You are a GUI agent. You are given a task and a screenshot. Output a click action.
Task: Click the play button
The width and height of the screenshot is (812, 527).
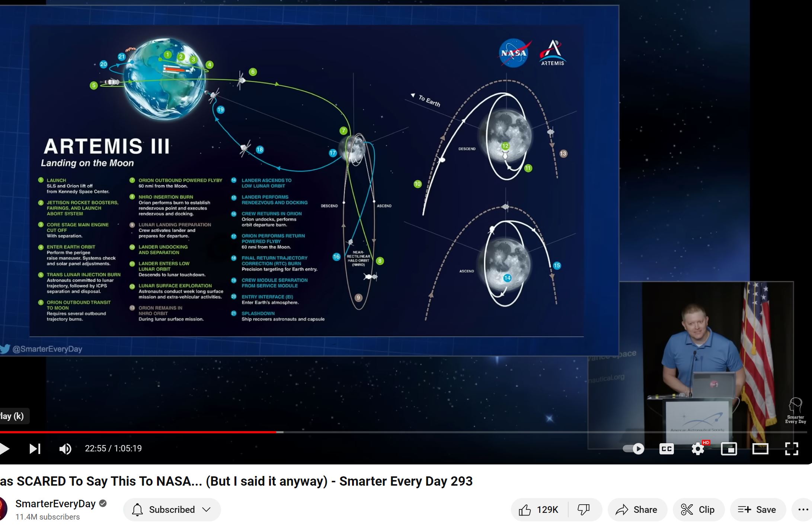[4, 448]
